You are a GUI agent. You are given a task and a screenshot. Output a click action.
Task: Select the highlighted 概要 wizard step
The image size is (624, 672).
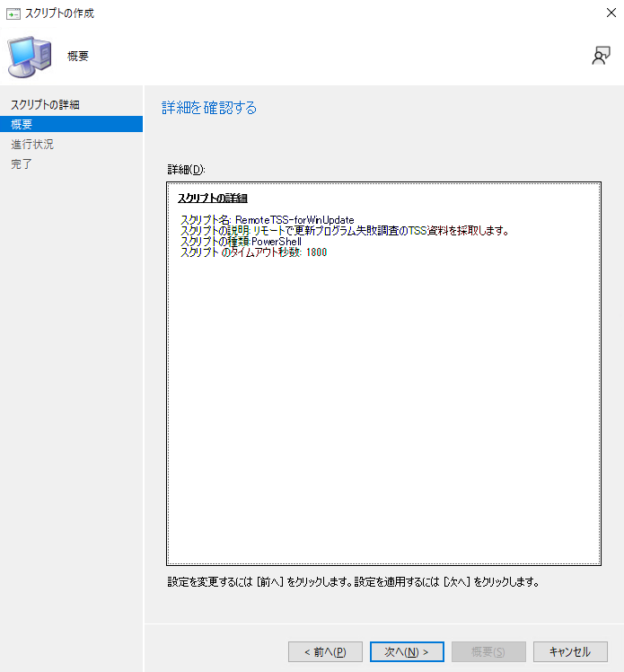22,125
